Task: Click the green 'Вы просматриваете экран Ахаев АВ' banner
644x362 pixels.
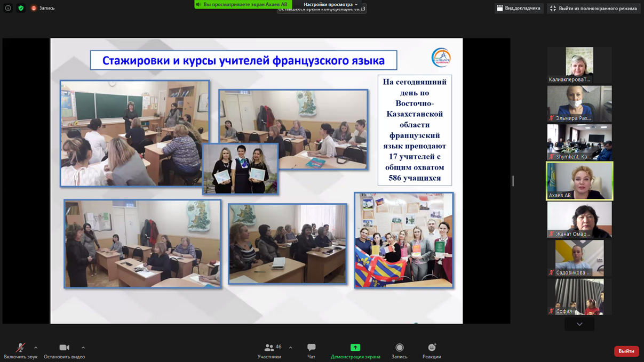Action: pos(243,4)
